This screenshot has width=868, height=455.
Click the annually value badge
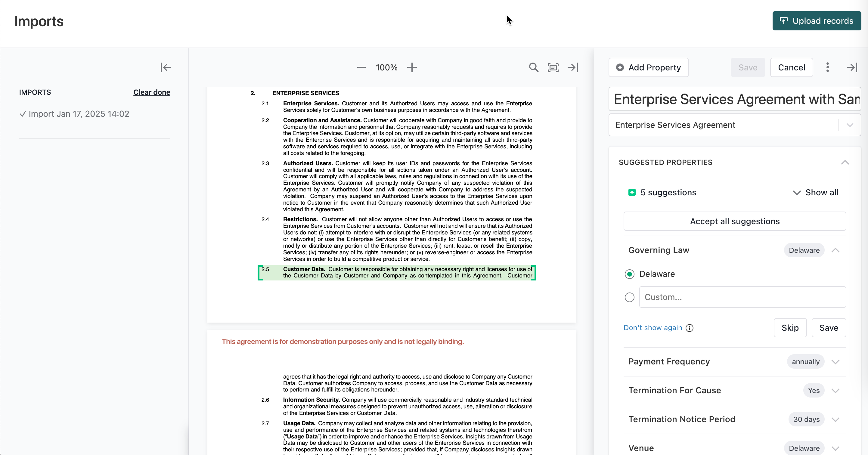coord(805,362)
